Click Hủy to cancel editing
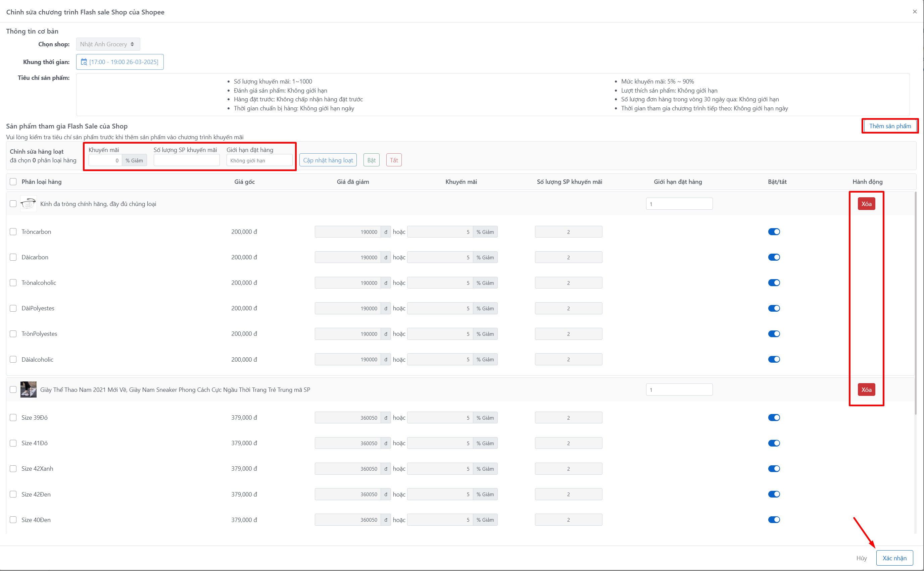Image resolution: width=924 pixels, height=571 pixels. coord(861,558)
